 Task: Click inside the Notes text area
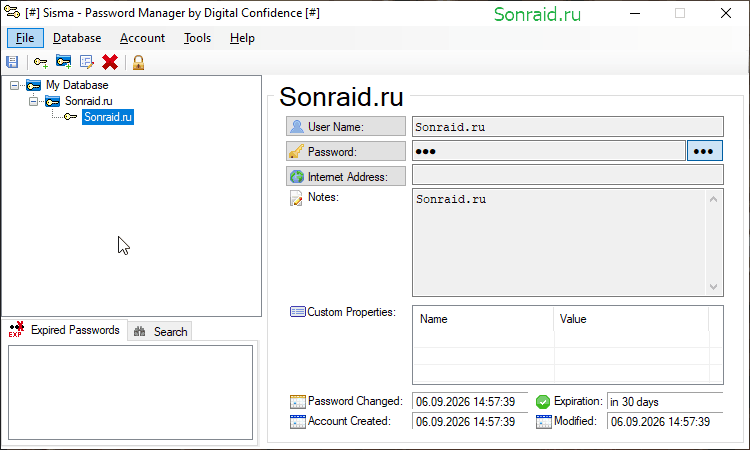pyautogui.click(x=559, y=242)
